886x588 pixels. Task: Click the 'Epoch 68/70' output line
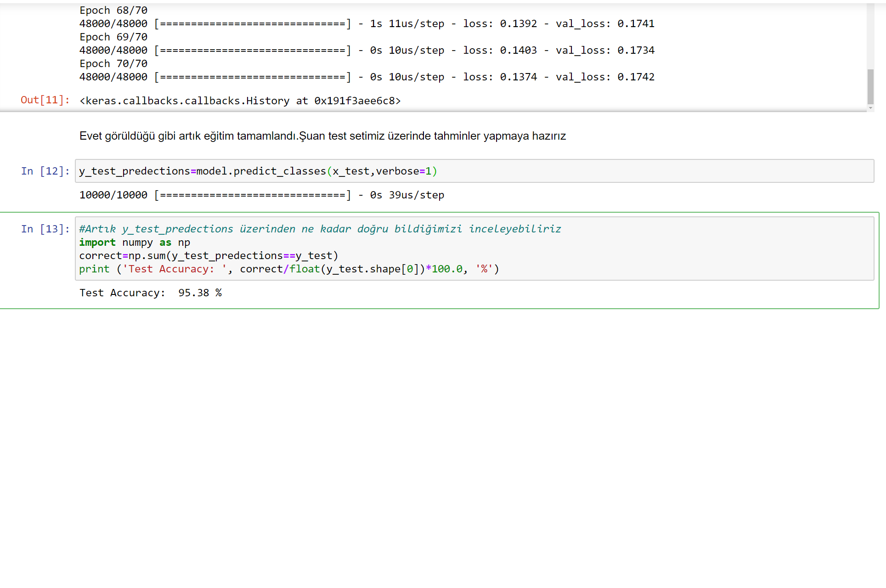(113, 10)
